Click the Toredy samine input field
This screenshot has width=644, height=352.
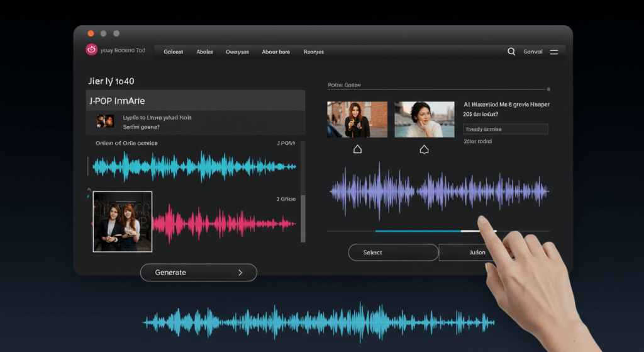coord(505,129)
